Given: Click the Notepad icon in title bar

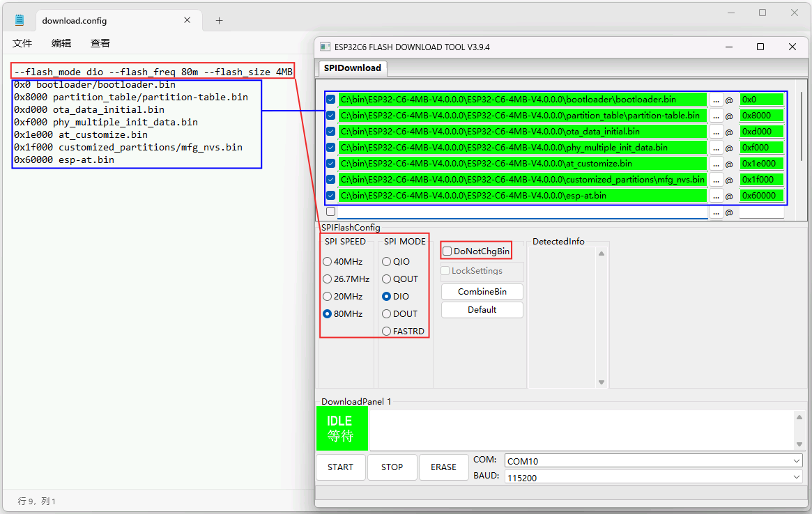Looking at the screenshot, I should [x=20, y=20].
